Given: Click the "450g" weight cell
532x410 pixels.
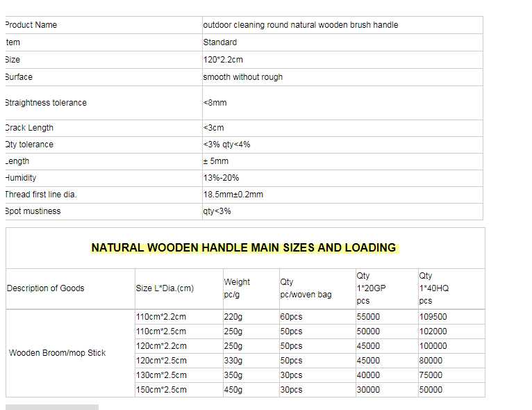Looking at the screenshot, I should (233, 390).
